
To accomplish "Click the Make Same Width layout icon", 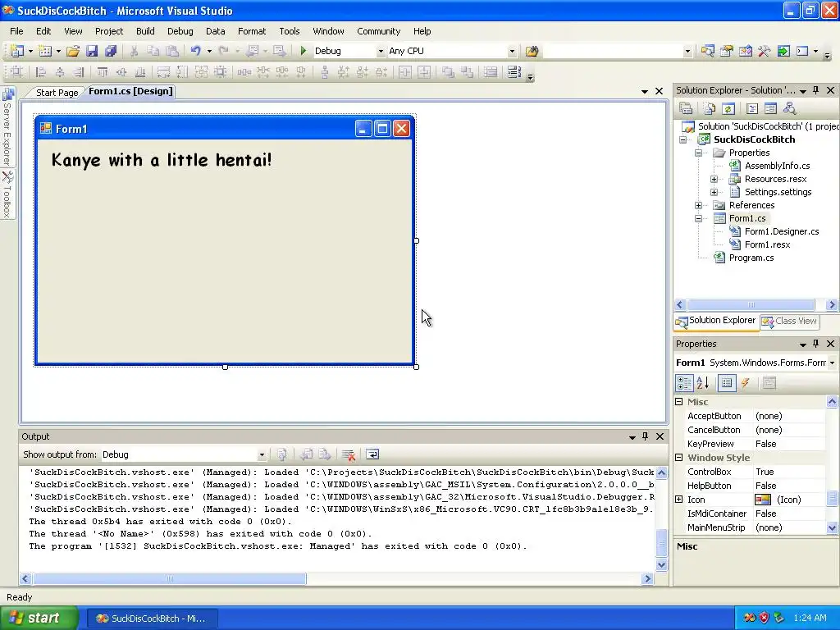I will 163,72.
